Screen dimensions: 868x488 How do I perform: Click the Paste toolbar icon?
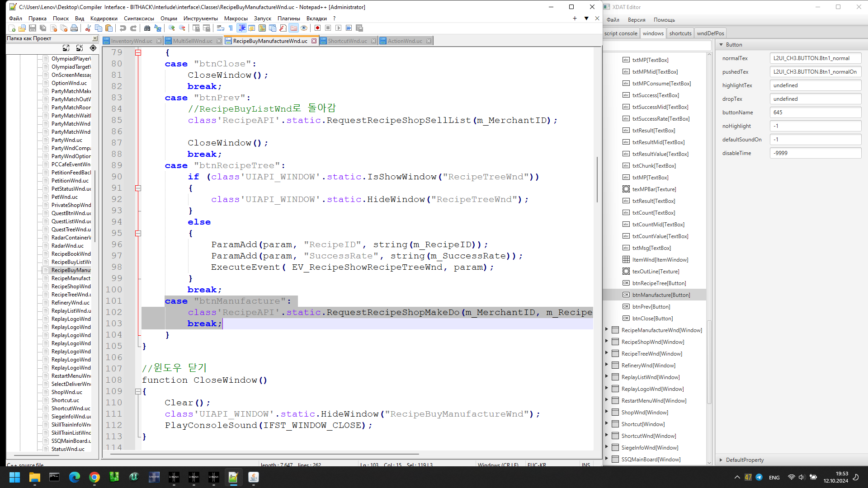tap(109, 28)
